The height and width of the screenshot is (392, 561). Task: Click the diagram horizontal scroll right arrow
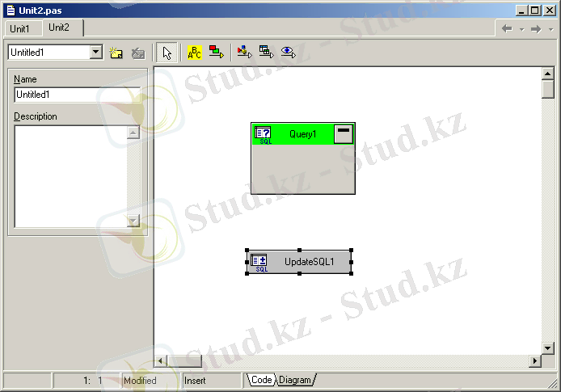tap(535, 361)
